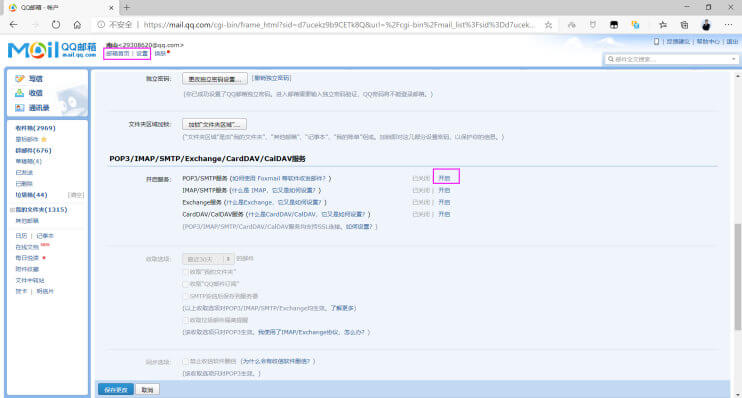The width and height of the screenshot is (742, 398).
Task: Reload the current page
Action: [56, 25]
